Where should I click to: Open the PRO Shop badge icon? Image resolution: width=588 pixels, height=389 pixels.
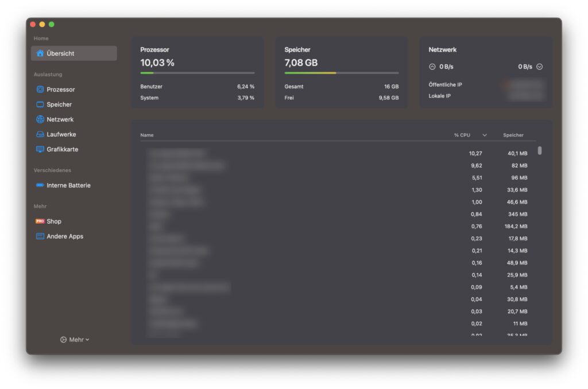40,221
